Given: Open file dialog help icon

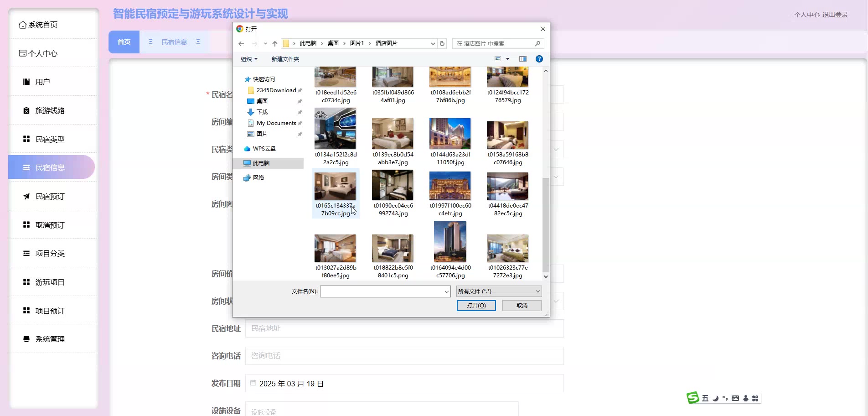Looking at the screenshot, I should pos(539,59).
